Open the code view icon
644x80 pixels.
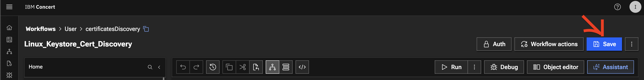pyautogui.click(x=302, y=67)
